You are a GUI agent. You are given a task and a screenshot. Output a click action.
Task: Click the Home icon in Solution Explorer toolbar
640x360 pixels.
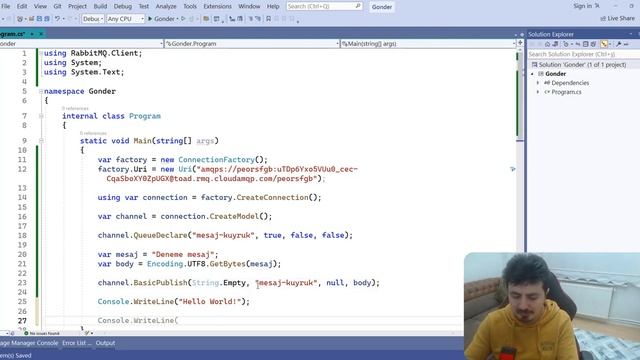(548, 44)
